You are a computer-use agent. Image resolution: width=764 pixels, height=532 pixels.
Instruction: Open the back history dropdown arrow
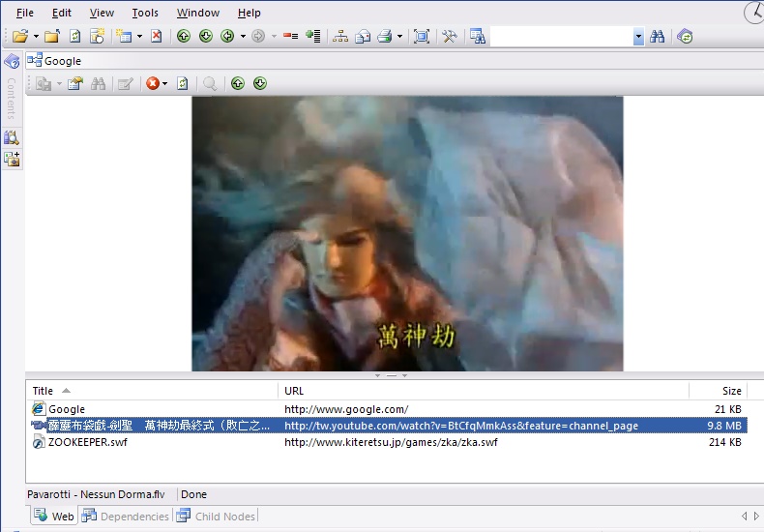click(243, 36)
